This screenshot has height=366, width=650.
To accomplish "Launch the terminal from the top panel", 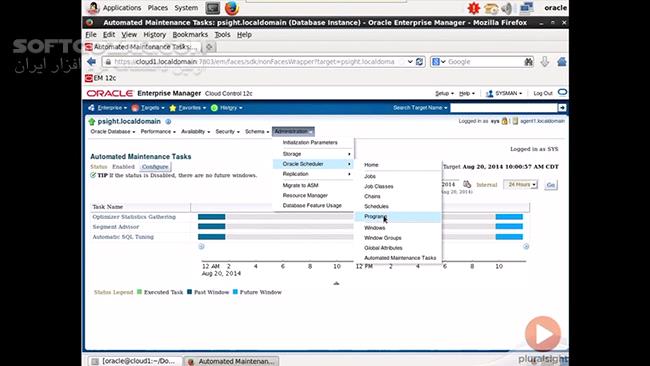I will [212, 8].
